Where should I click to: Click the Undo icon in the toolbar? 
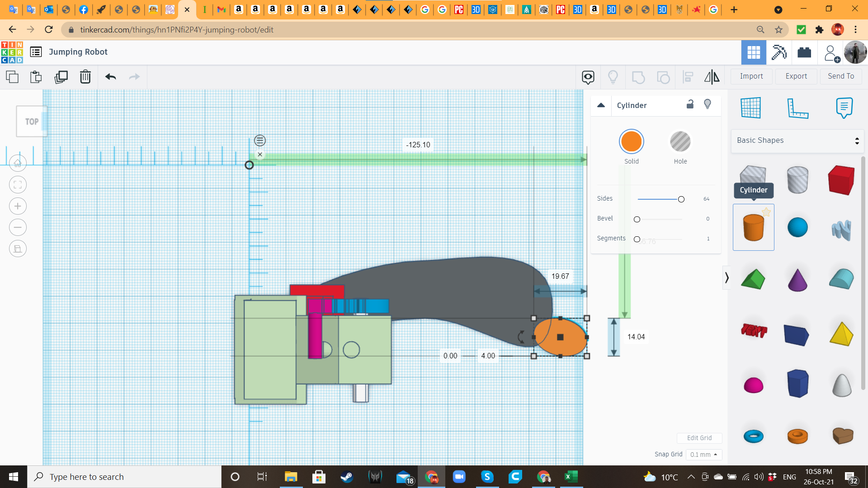click(110, 77)
